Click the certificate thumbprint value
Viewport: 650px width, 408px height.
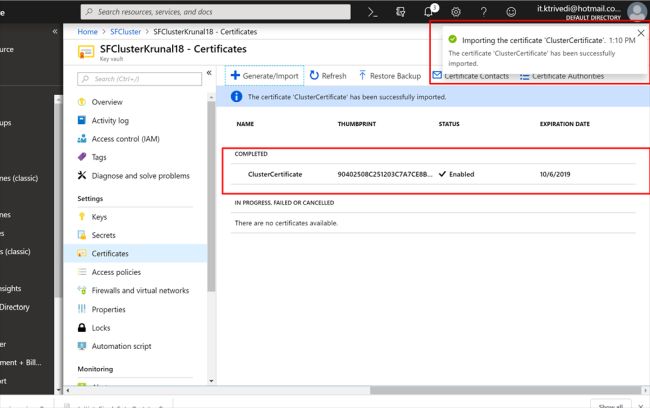pos(385,174)
